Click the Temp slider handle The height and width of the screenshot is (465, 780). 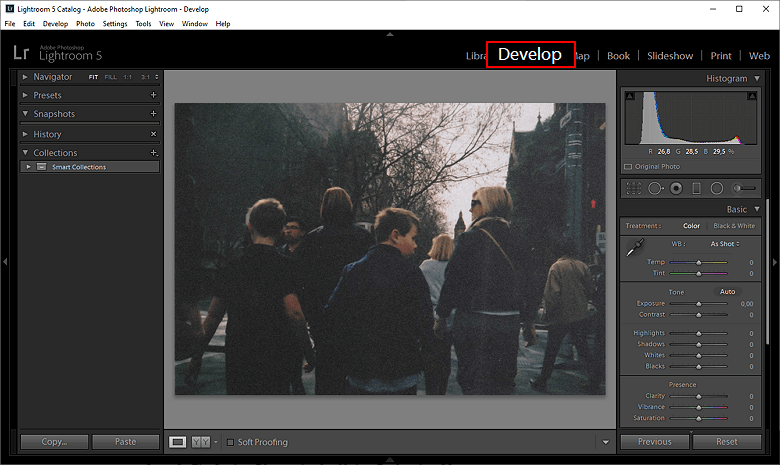point(698,263)
